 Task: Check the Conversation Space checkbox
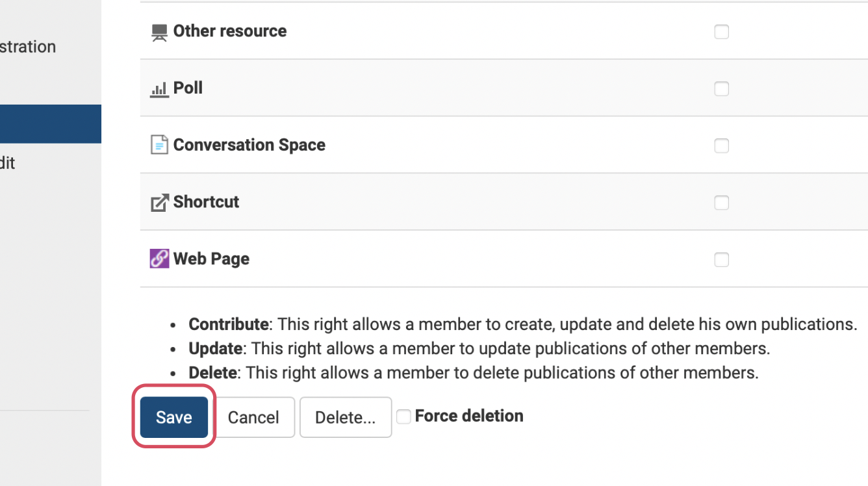click(x=721, y=146)
